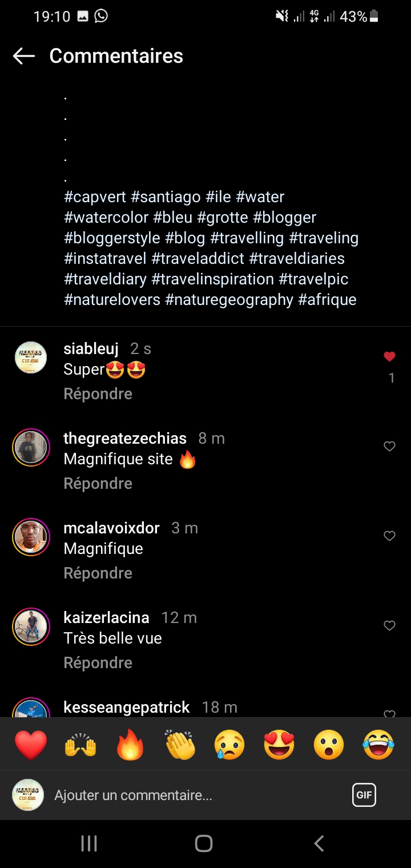Screen dimensions: 411x868
Task: Insert the clapping hands emoji
Action: tap(180, 745)
